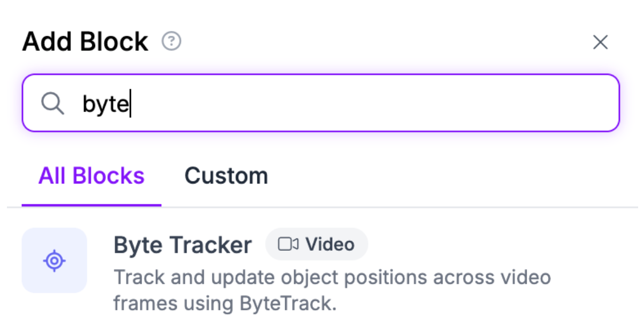Close the Add Block panel
This screenshot has height=334, width=644.
[600, 42]
